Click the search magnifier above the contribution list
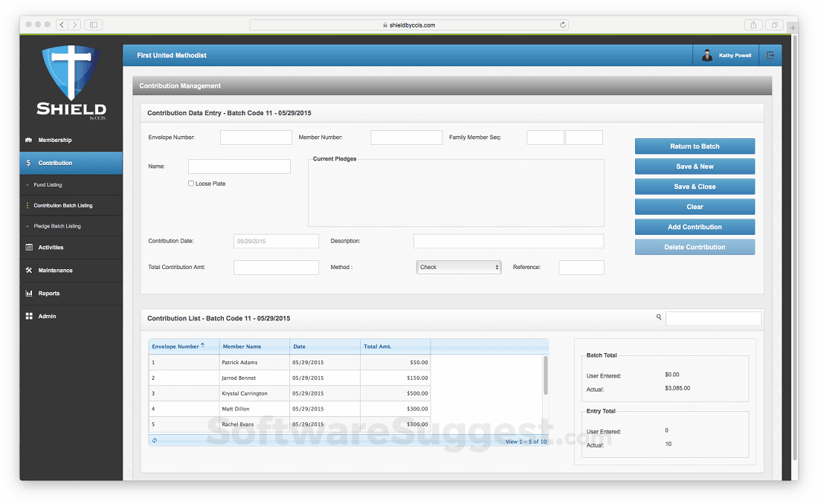Screen dimensions: 818x504 point(659,317)
